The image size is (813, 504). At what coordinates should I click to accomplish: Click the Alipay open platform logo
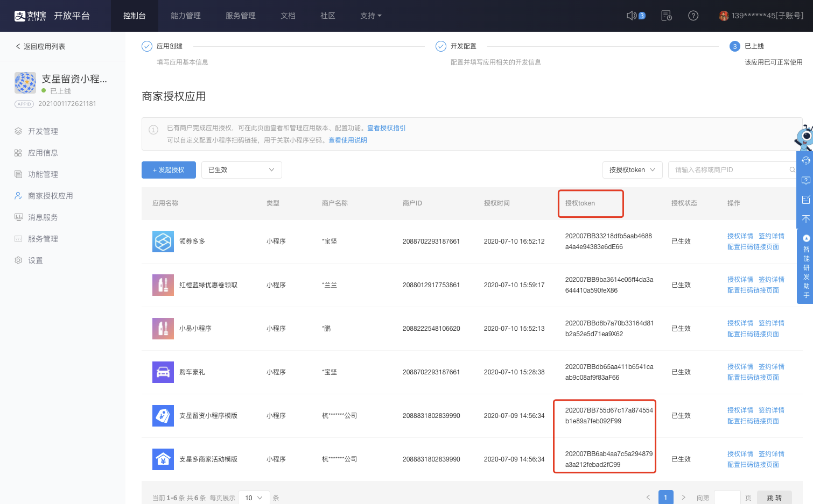(52, 16)
